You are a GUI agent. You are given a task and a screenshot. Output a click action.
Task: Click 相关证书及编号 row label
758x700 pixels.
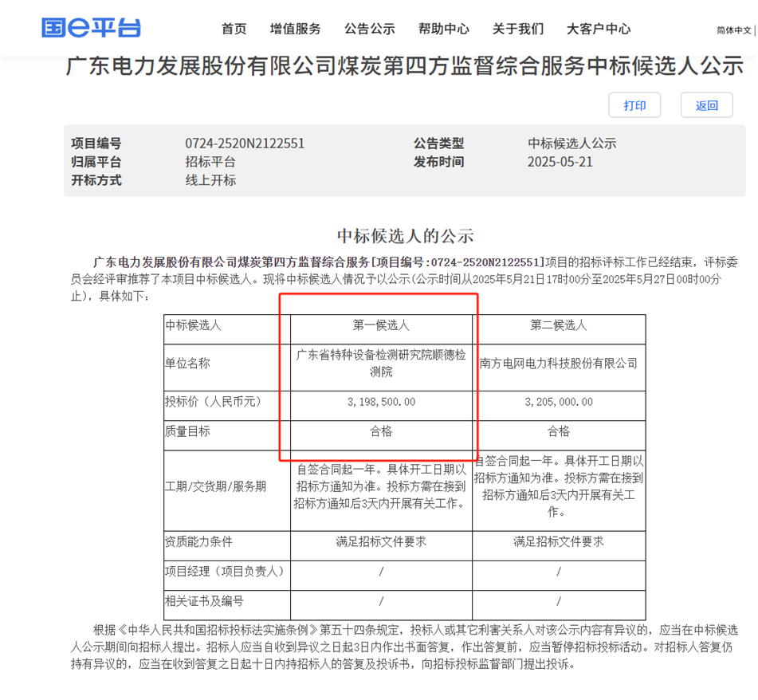pyautogui.click(x=204, y=601)
